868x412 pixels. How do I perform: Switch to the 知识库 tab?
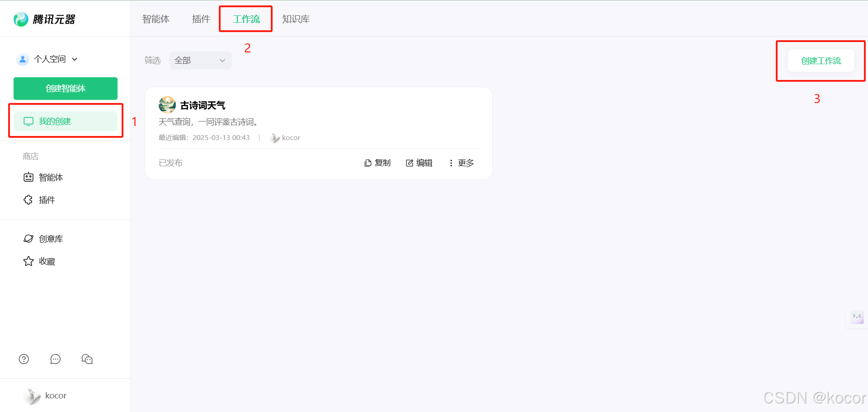296,19
